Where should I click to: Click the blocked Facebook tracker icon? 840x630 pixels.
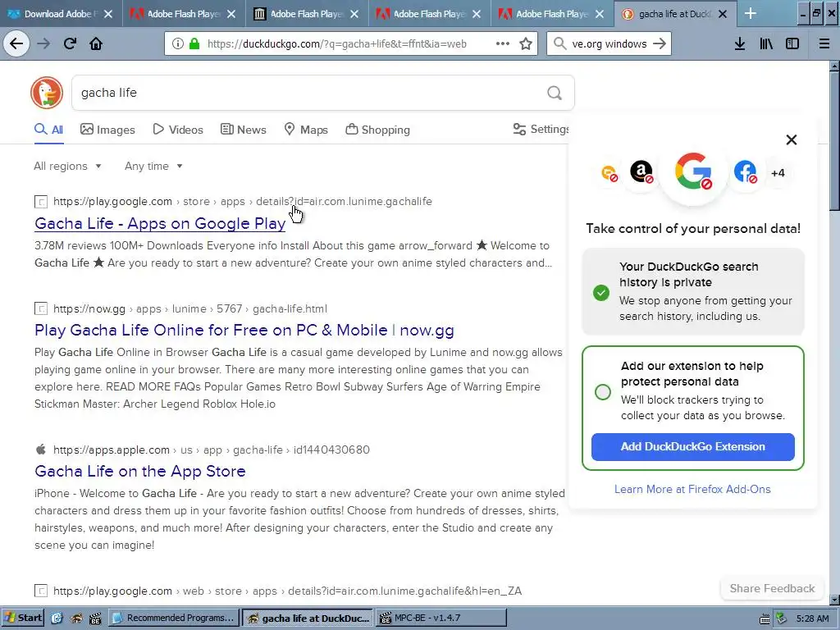pyautogui.click(x=745, y=172)
